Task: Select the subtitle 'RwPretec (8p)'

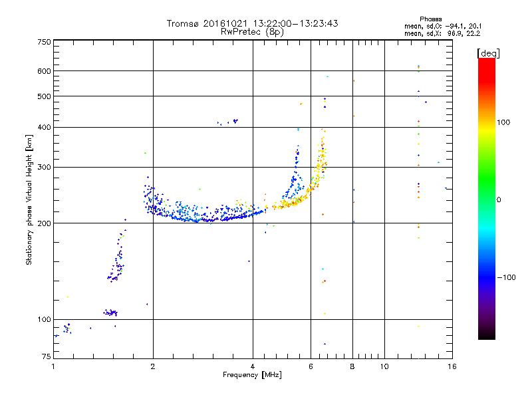Action: (252, 32)
